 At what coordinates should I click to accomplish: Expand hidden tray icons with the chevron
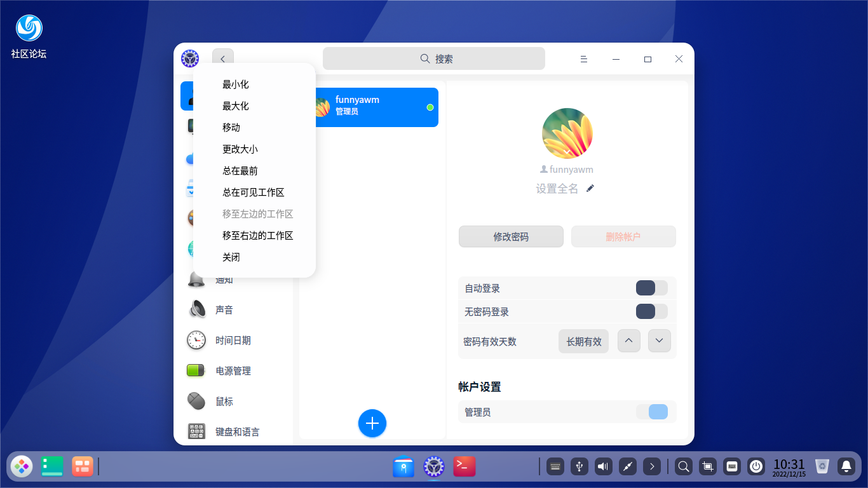[x=652, y=466]
